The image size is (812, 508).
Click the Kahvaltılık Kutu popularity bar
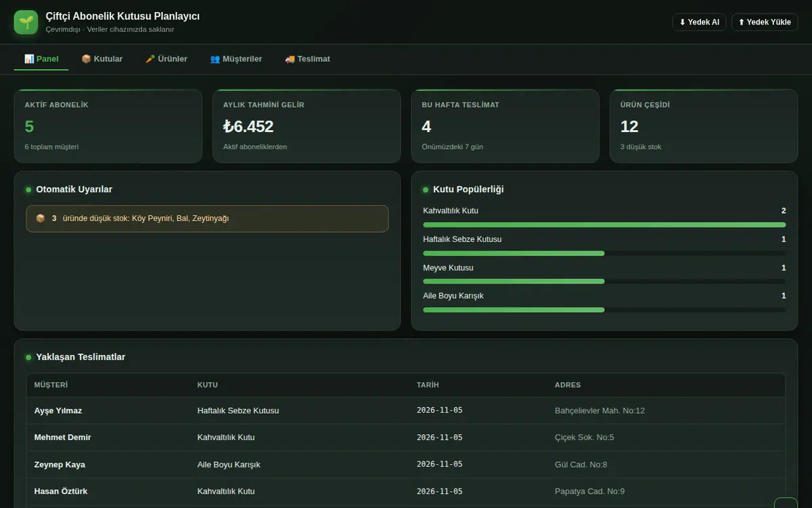point(604,224)
